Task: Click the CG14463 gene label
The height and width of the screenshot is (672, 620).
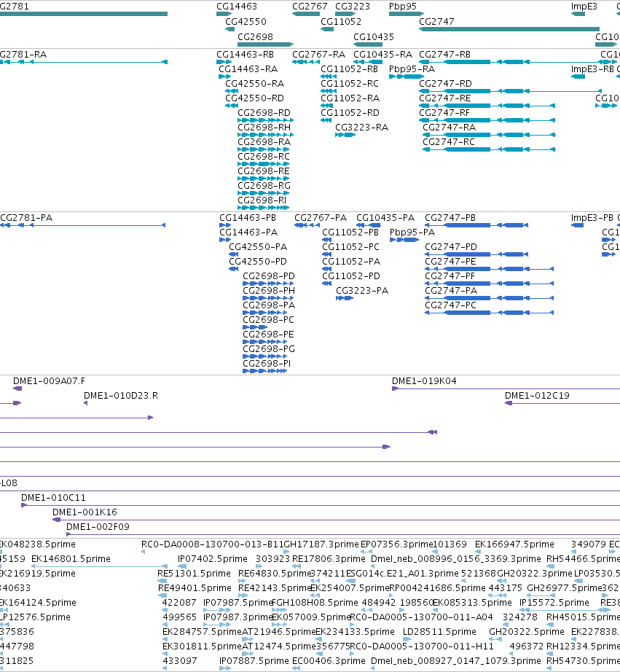Action: (x=237, y=7)
